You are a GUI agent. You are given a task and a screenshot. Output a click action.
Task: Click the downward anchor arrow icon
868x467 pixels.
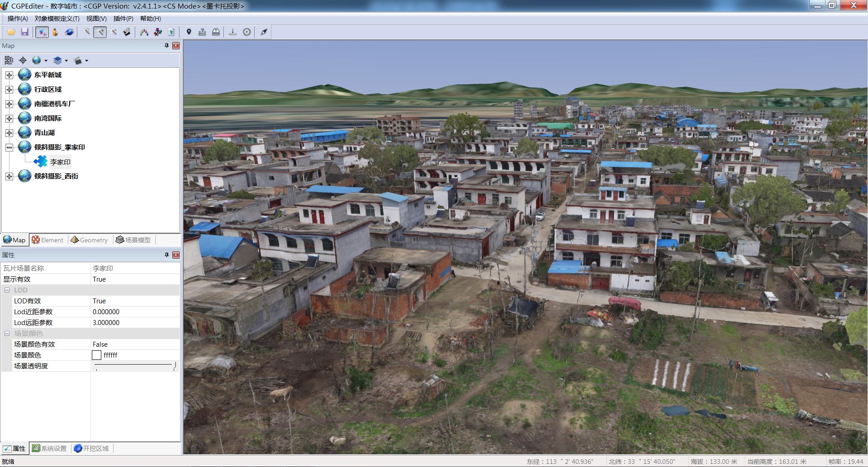232,32
